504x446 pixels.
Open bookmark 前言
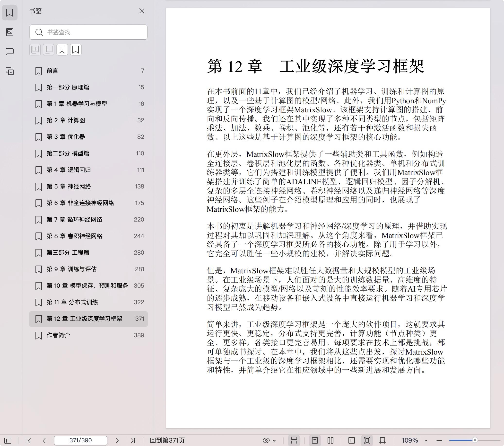(88, 71)
